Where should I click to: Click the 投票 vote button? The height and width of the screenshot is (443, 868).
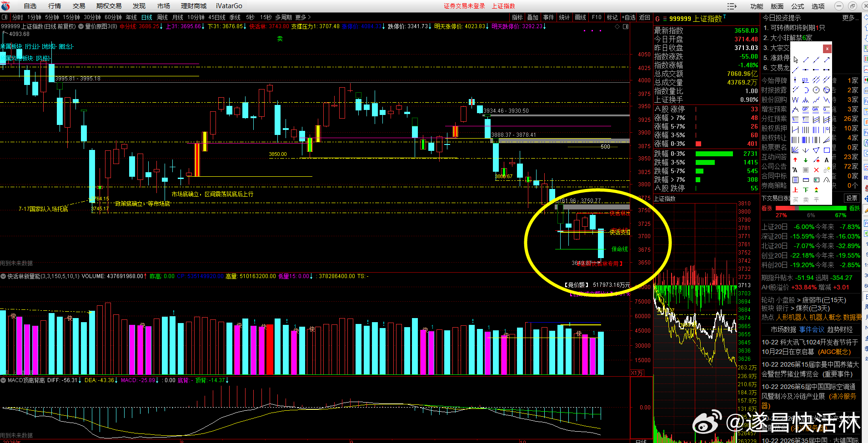[x=852, y=198]
